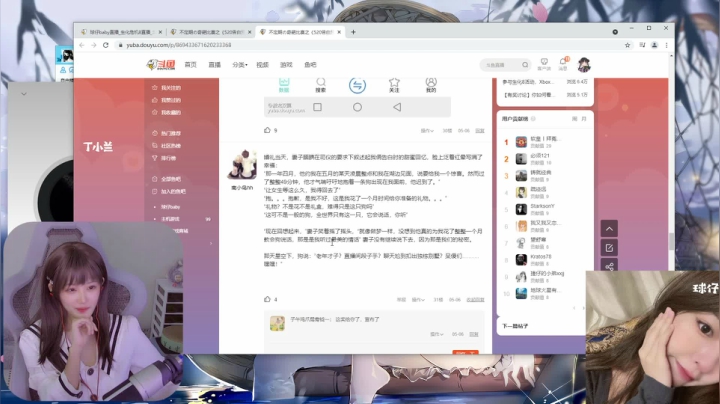Open 视频 in the Douyu navigation
720x404 pixels.
(262, 65)
